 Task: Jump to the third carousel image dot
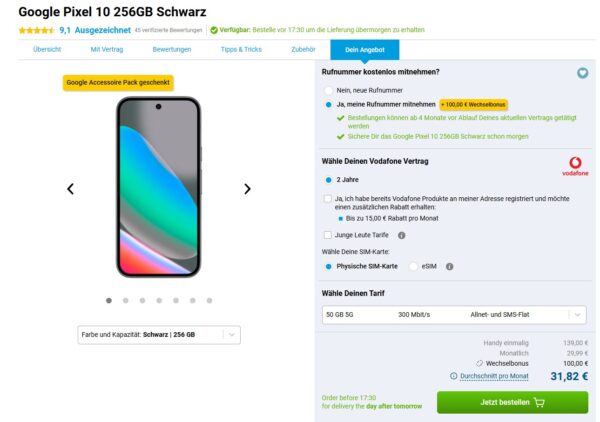coord(142,300)
